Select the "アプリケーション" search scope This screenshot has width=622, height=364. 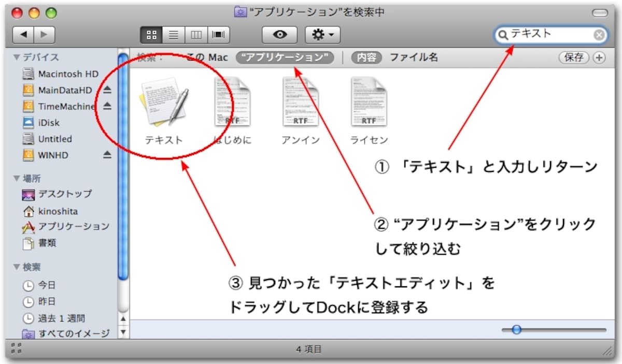pos(285,57)
